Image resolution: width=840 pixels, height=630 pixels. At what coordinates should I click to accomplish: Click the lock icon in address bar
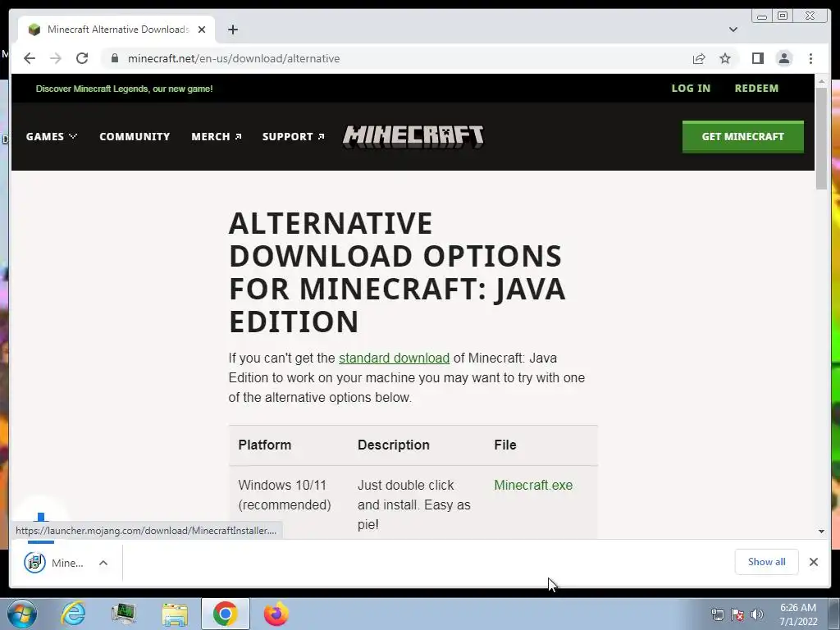(115, 58)
